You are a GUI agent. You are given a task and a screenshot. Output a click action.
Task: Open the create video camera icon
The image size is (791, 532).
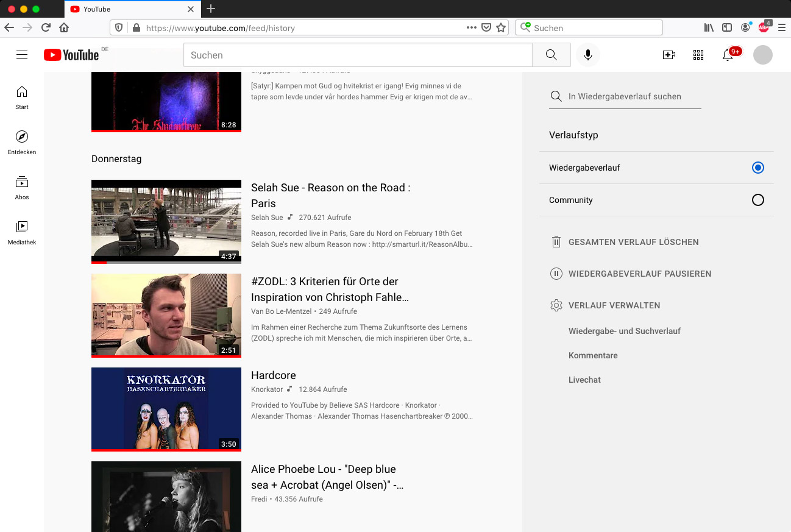(669, 55)
